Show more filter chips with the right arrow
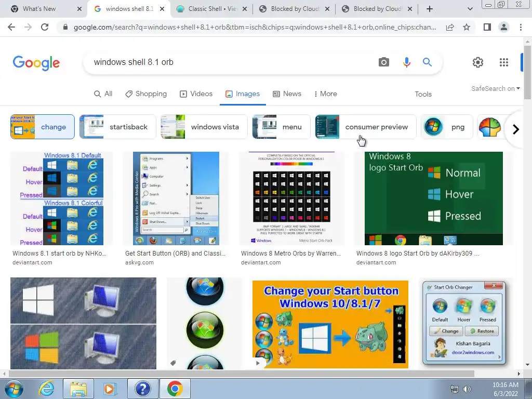Screen dimensions: 532x399 coord(516,129)
